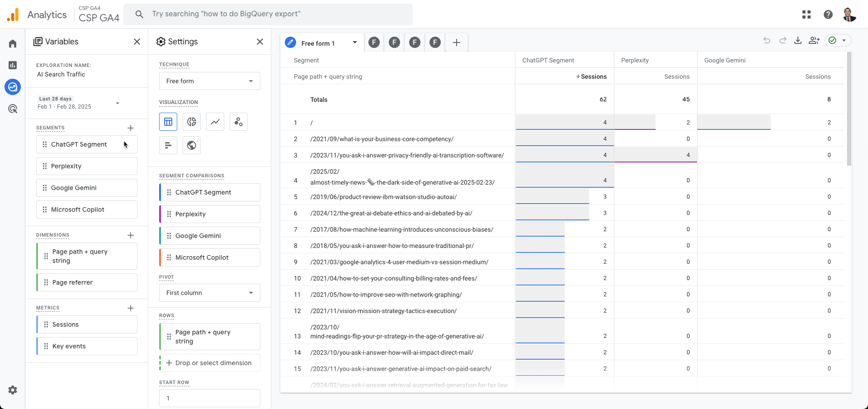Add a new tab with plus button
868x409 pixels.
pyautogui.click(x=457, y=43)
